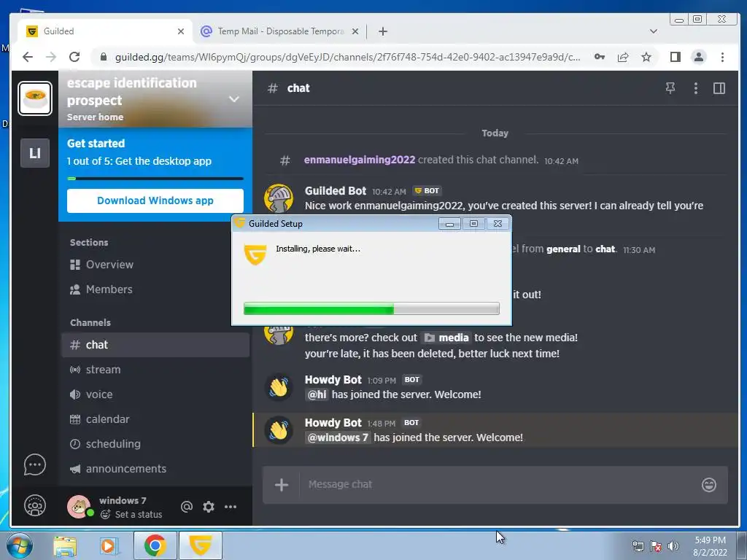Select the chat channel
The width and height of the screenshot is (747, 560).
click(155, 345)
